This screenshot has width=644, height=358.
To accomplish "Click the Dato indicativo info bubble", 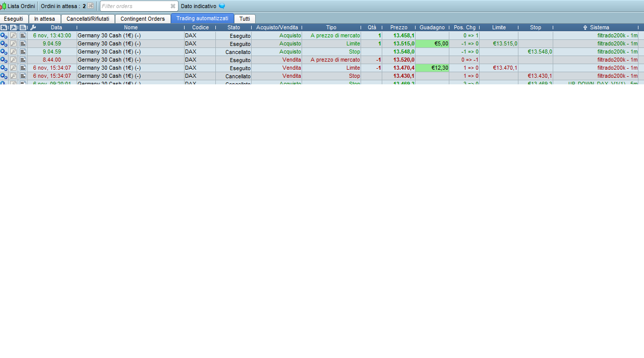I will coord(222,6).
